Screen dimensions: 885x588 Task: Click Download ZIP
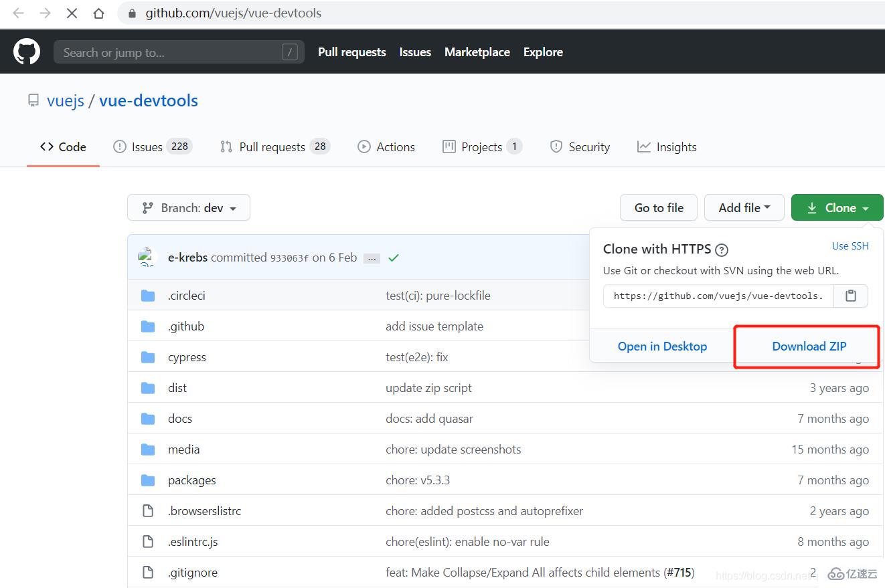809,347
